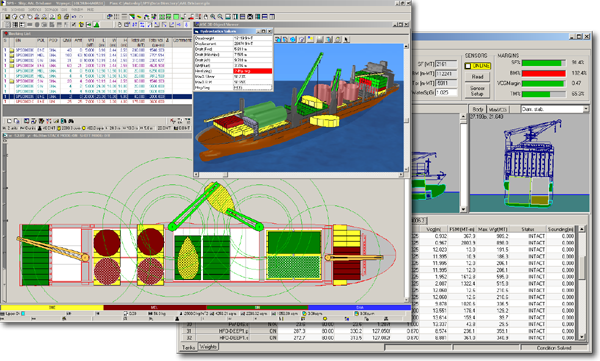Click the hand pan tool icon
This screenshot has width=600, height=361.
pyautogui.click(x=206, y=16)
